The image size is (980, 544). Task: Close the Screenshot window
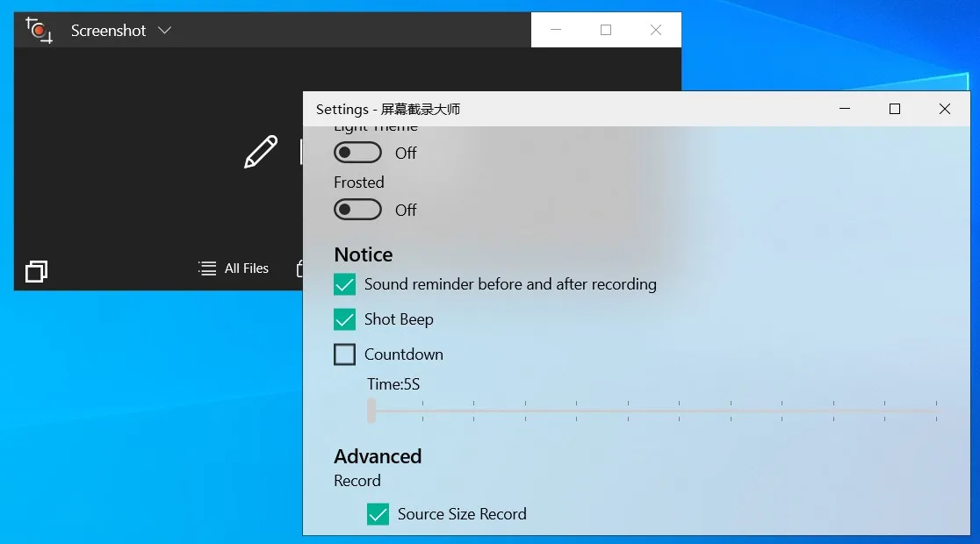pyautogui.click(x=656, y=30)
